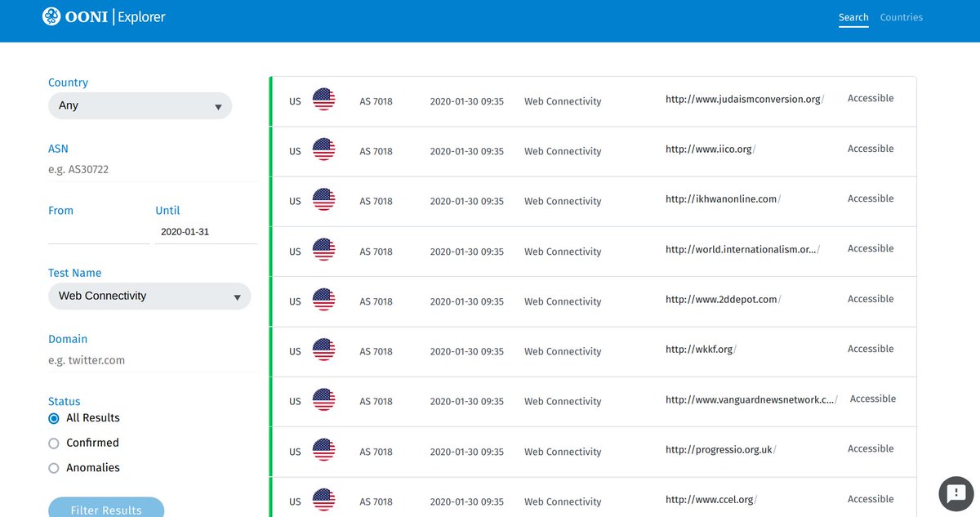The image size is (980, 517).
Task: Select the Anomalies status option
Action: (x=54, y=468)
